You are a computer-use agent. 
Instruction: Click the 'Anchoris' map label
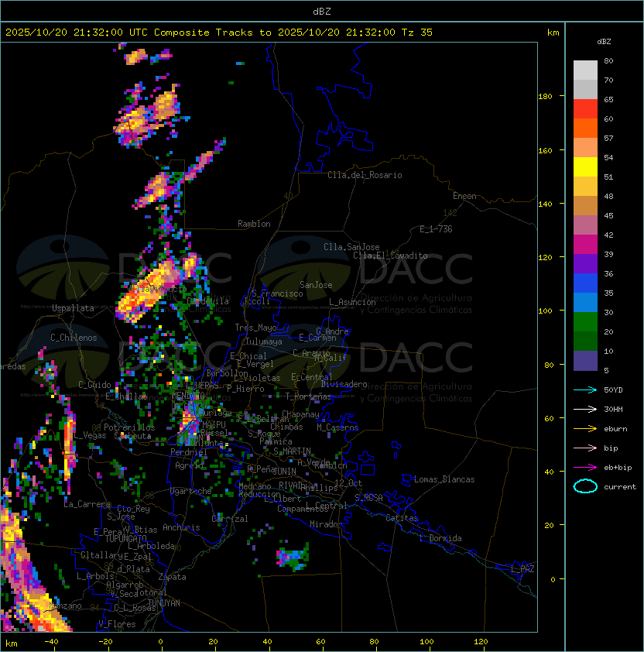(181, 527)
